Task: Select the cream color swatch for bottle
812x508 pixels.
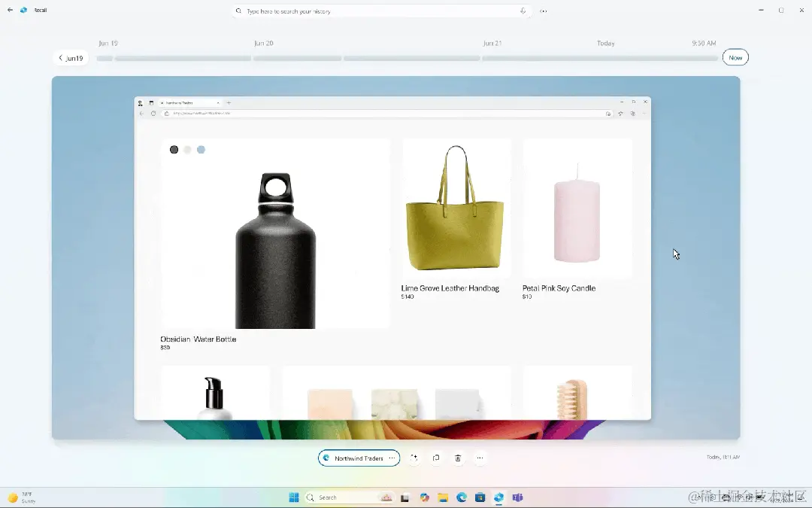Action: pyautogui.click(x=187, y=150)
